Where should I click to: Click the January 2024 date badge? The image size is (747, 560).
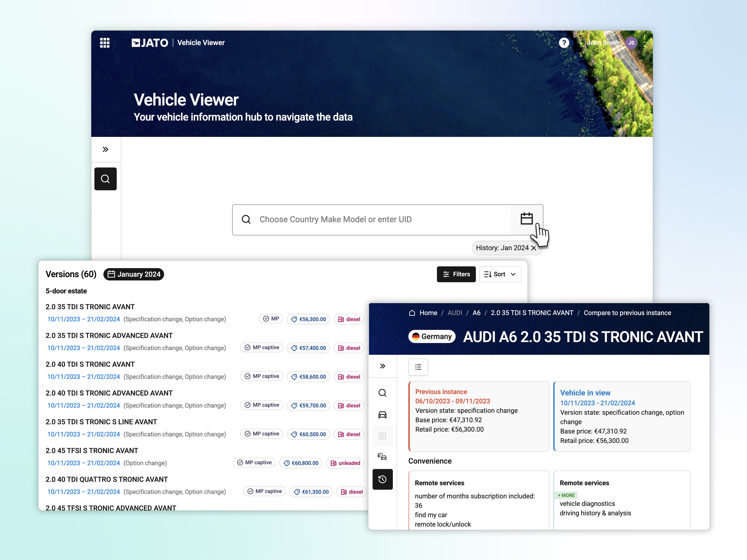coord(134,274)
